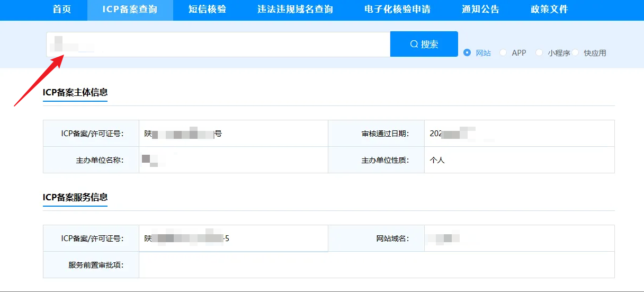
Task: Select the 网站 radio option
Action: tap(467, 53)
